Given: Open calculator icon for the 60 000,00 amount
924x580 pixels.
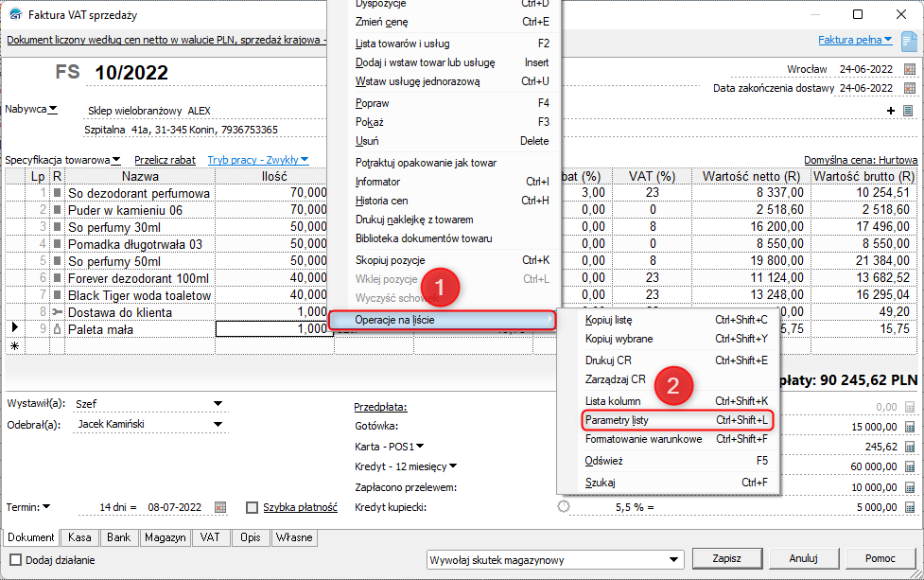Looking at the screenshot, I should tap(910, 466).
